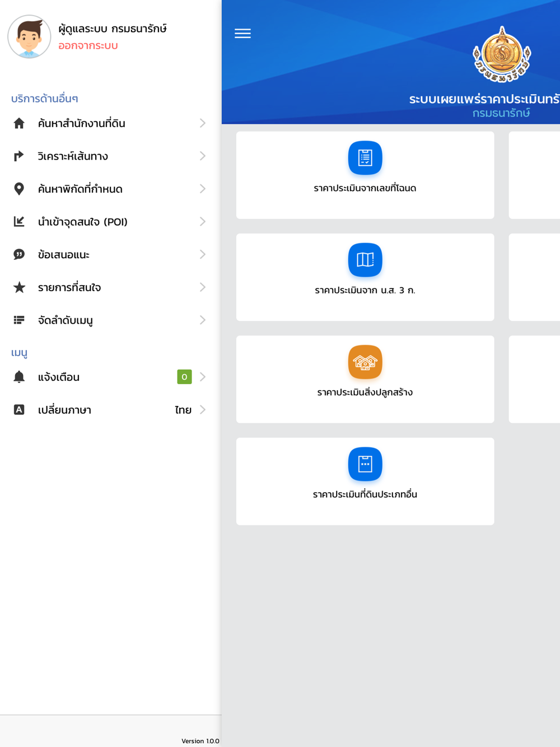Click the กรมธนารักษ์ subtitle in header

tap(501, 114)
